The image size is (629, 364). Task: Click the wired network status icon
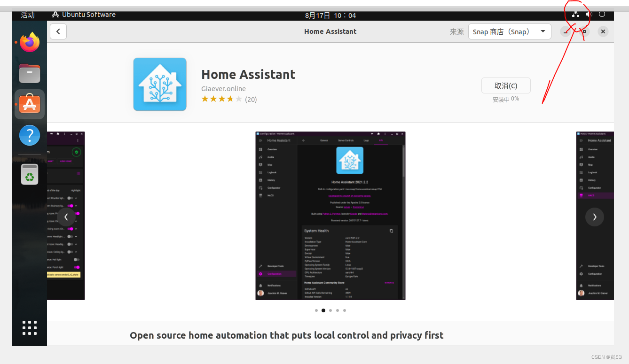(575, 15)
